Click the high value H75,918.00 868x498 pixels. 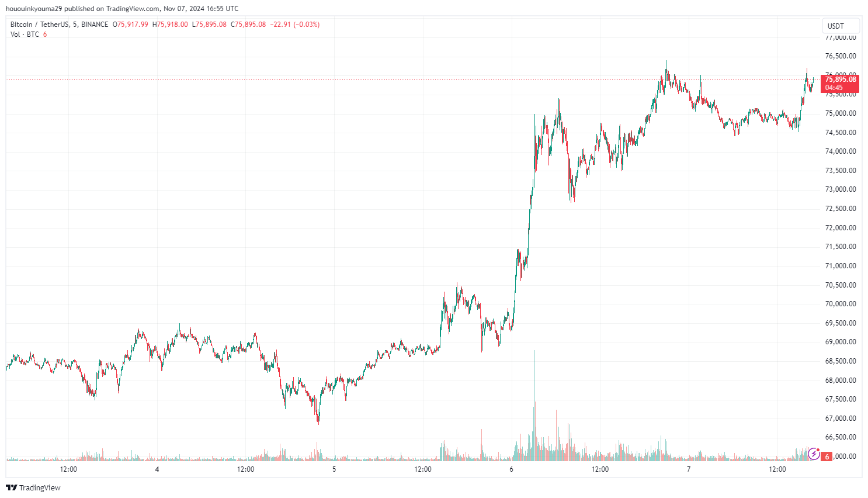click(171, 25)
